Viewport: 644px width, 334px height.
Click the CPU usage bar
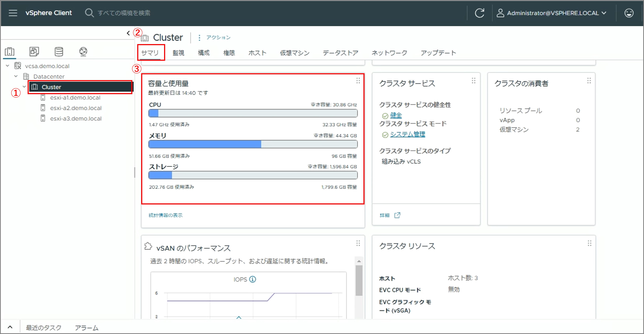click(253, 113)
